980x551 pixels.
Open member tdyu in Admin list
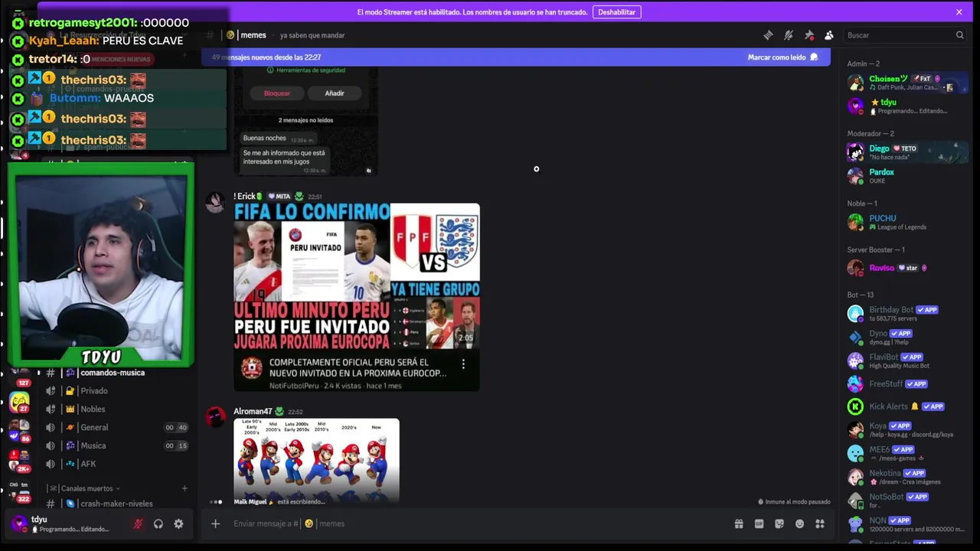point(908,106)
